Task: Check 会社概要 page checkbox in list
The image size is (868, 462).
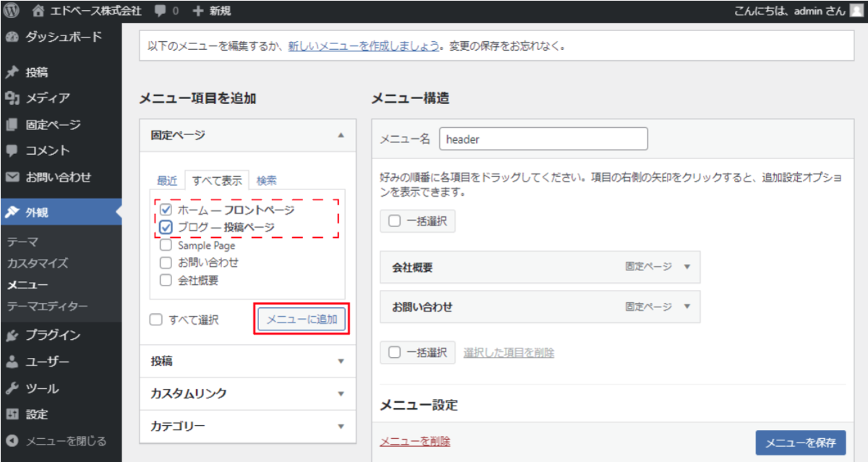Action: point(166,280)
